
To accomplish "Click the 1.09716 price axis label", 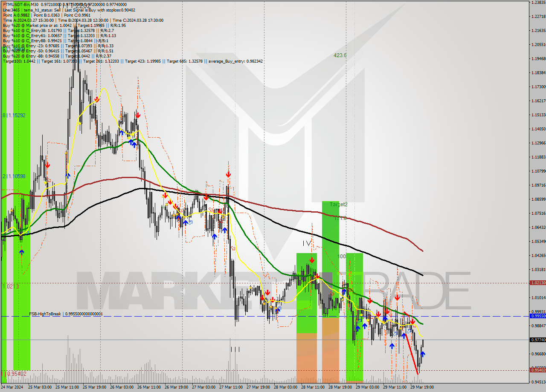I will click(538, 185).
